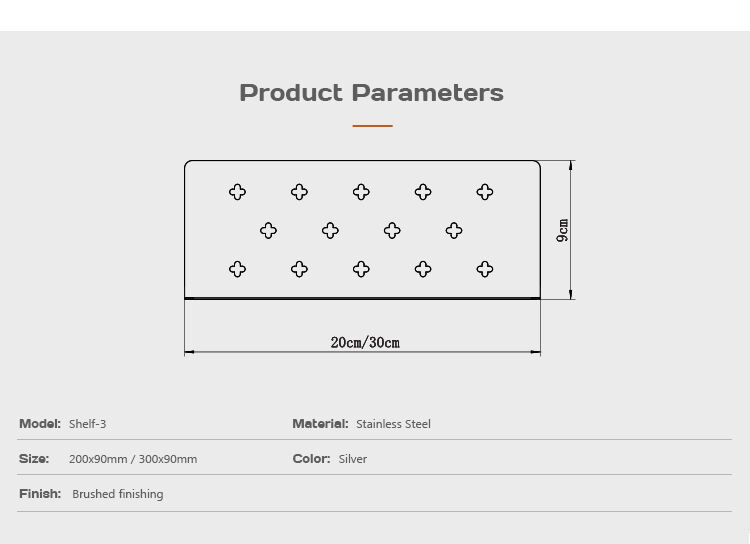Select the "Brushed finishing" text
The image size is (750, 544).
click(117, 494)
